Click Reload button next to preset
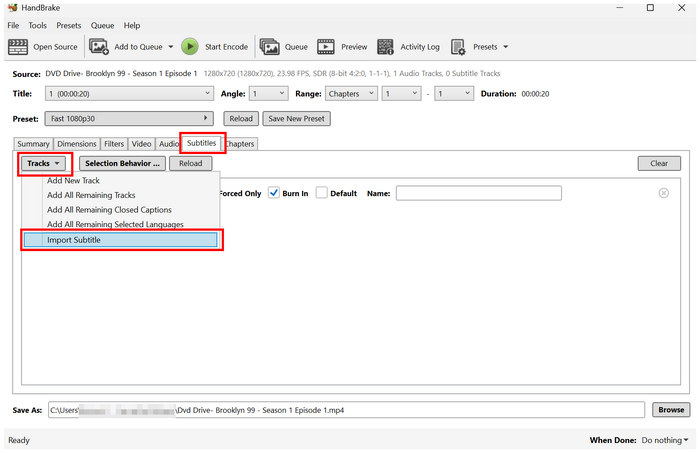 (241, 119)
